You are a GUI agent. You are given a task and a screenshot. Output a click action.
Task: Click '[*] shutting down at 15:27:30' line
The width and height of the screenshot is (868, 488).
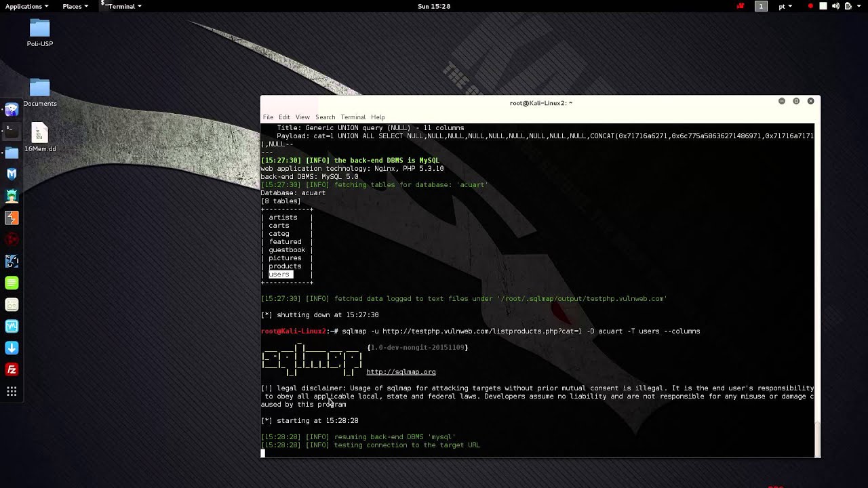(319, 315)
